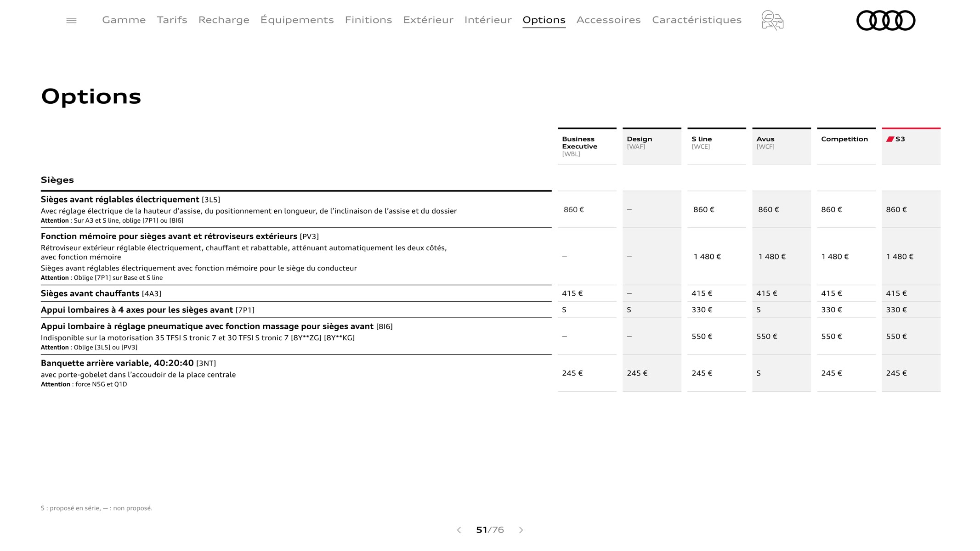Select the Finitions tab
This screenshot has width=980, height=551.
(x=368, y=20)
